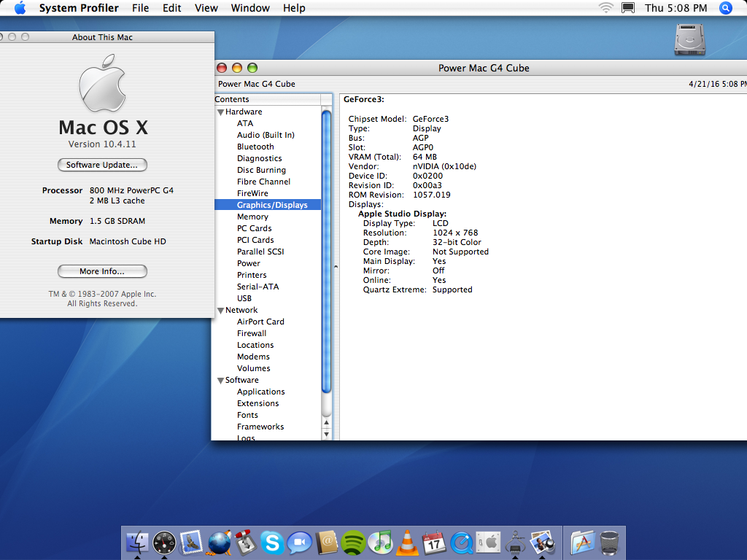Viewport: 747px width, 560px height.
Task: Open the Macintosh hard drive desktop icon
Action: 689,39
